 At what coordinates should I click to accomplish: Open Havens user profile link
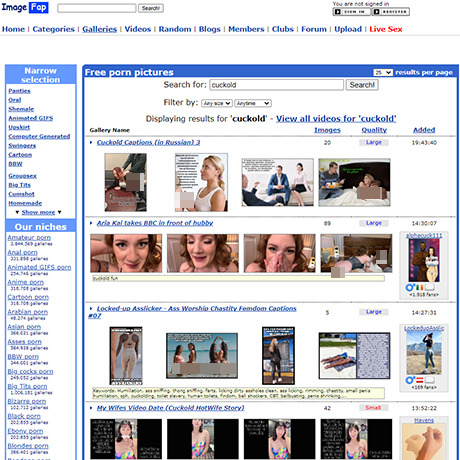pos(424,420)
